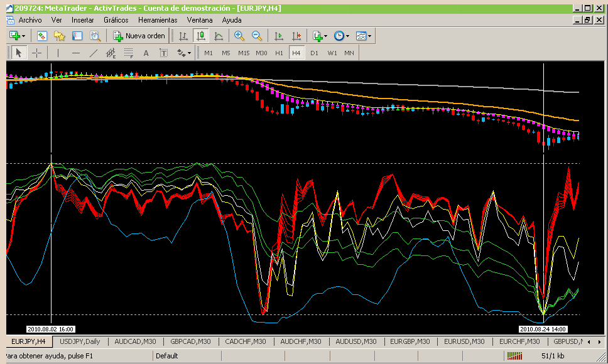The height and width of the screenshot is (364, 608).
Task: Click the Nueva orden button
Action: 139,36
